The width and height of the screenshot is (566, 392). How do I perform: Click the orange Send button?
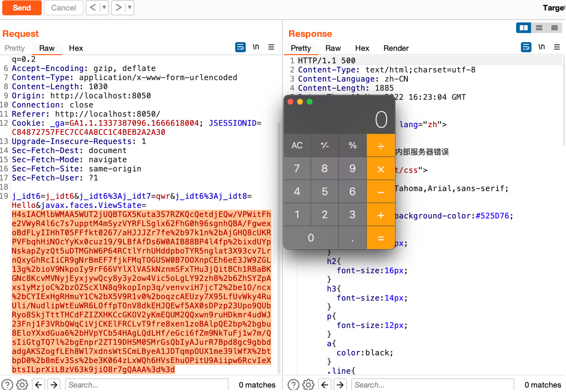[x=22, y=8]
